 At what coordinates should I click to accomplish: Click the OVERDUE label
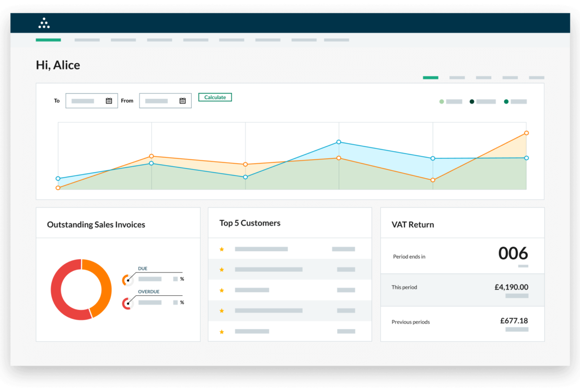[x=149, y=292]
